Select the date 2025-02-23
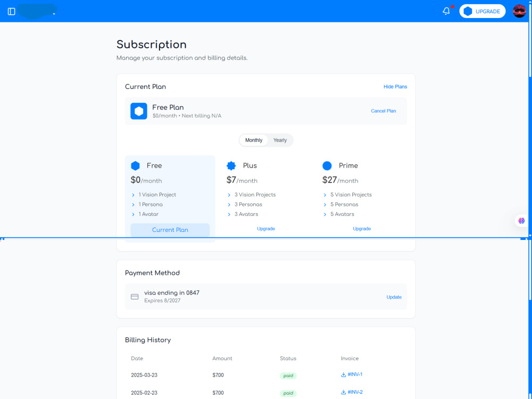Screen dimensions: 532x399 (144, 393)
